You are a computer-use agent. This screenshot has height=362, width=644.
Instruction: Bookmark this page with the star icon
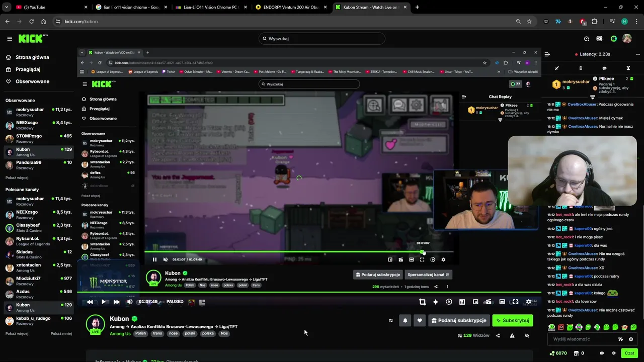529,22
